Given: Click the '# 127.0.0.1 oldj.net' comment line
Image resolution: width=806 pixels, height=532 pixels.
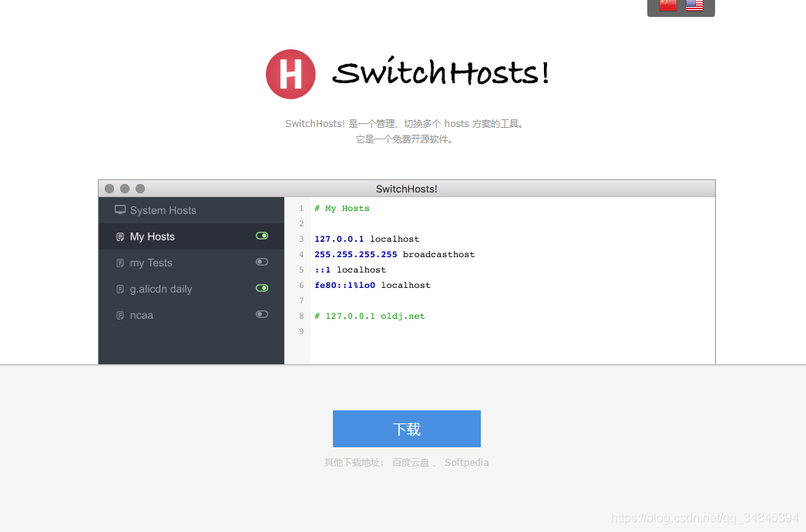Looking at the screenshot, I should click(x=370, y=316).
